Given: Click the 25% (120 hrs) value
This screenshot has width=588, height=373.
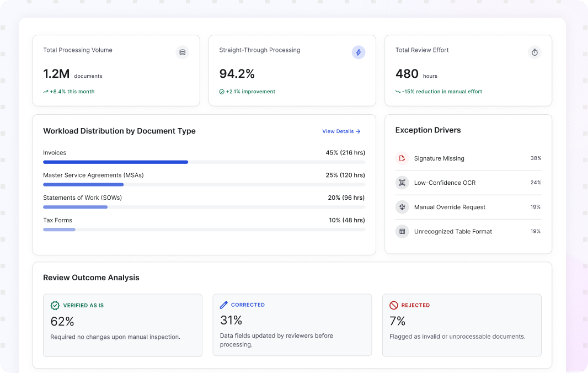Looking at the screenshot, I should pos(345,175).
